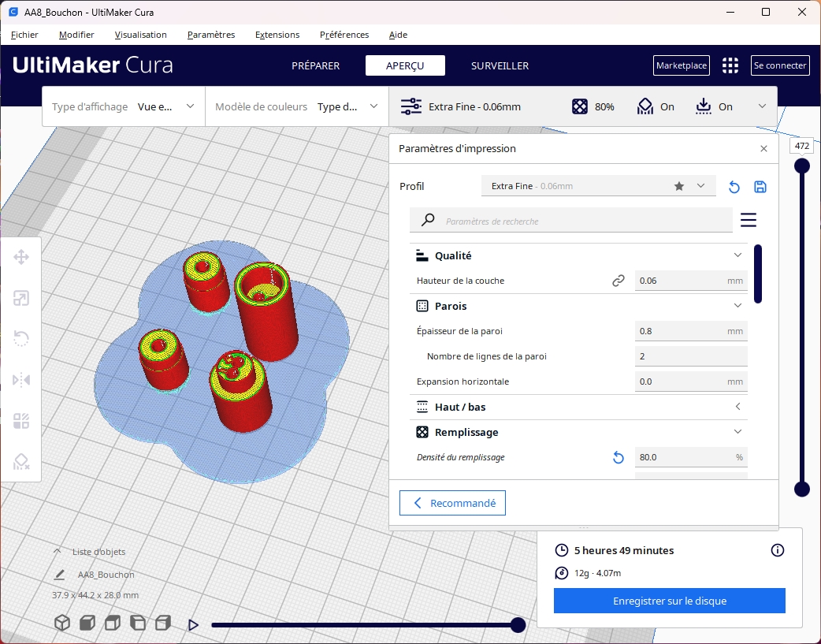
Task: Open the settings visibility hamburger menu
Action: click(748, 220)
